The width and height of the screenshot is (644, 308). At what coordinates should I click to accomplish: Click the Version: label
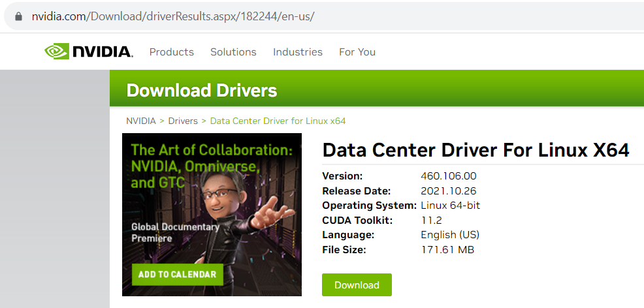coord(342,176)
